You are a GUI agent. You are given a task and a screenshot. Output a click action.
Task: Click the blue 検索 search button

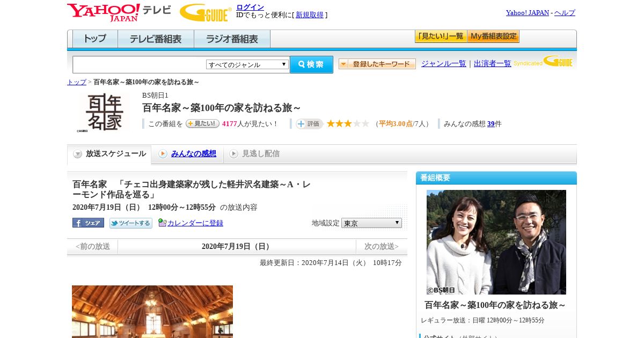(x=311, y=64)
